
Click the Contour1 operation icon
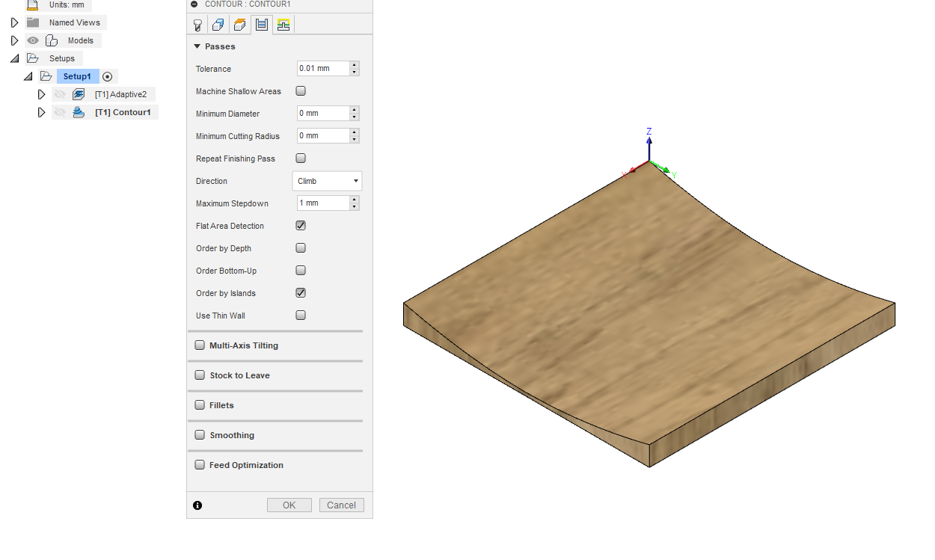(79, 112)
